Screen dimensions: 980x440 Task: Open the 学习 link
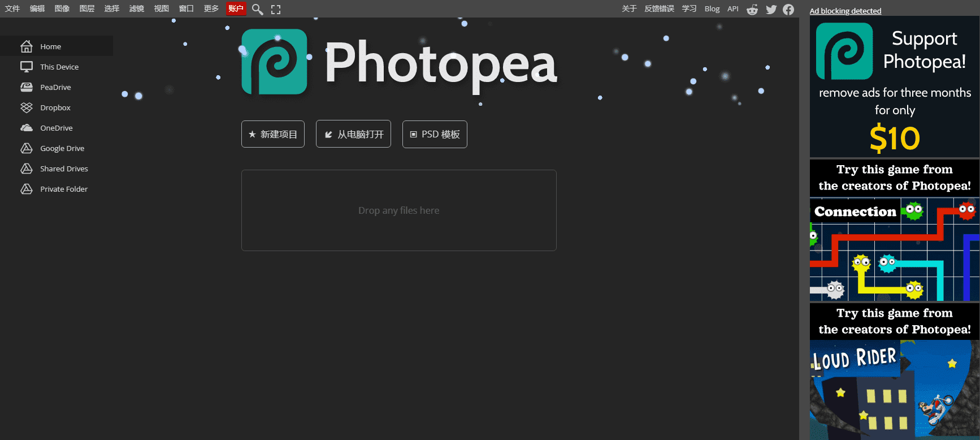(689, 8)
